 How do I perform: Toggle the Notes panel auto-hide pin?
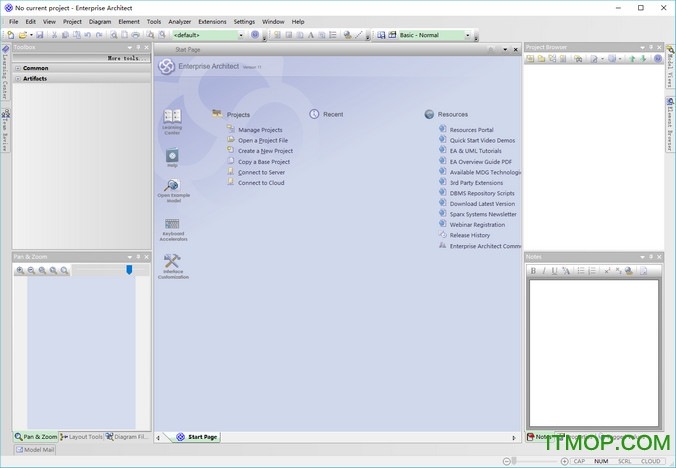(x=651, y=257)
